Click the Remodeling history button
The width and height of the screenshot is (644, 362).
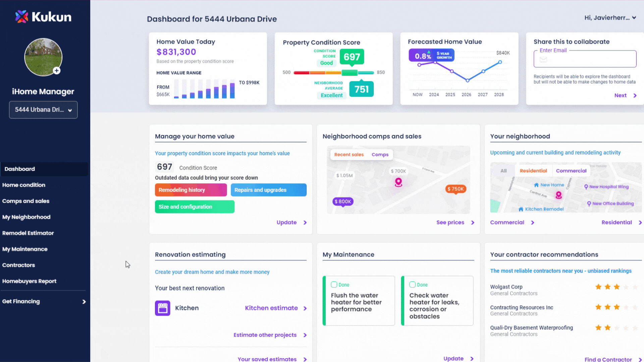point(191,190)
